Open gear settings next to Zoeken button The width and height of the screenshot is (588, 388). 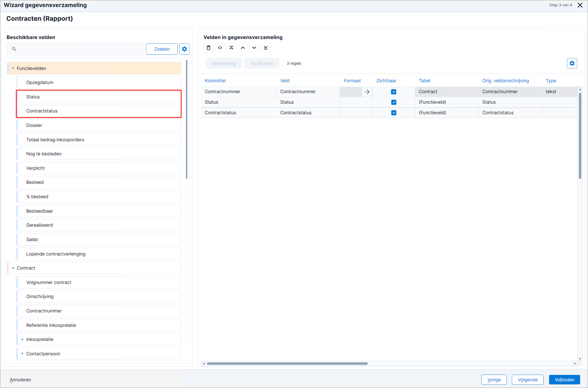click(x=185, y=49)
